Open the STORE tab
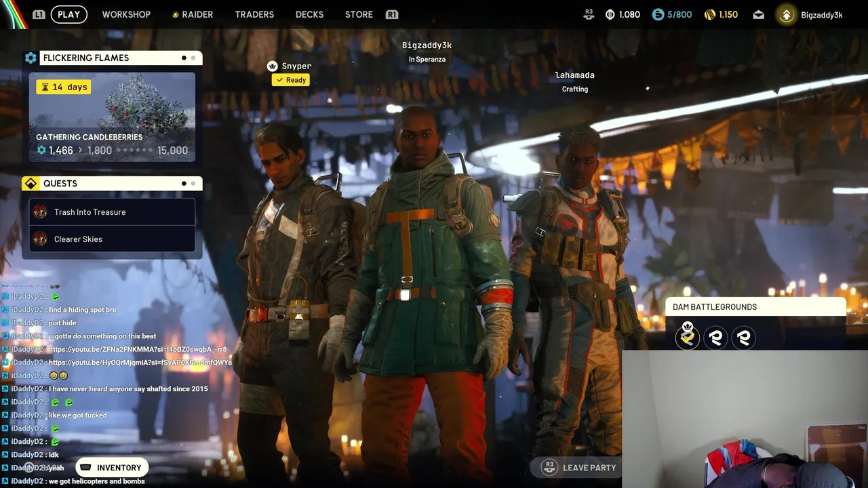This screenshot has width=868, height=488. 359,14
